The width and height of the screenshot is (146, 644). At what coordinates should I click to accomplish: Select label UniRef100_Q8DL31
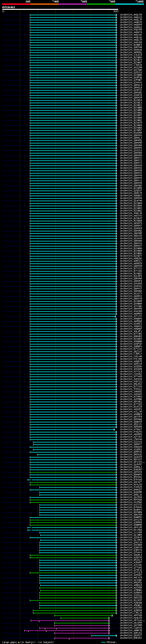pyautogui.click(x=131, y=495)
